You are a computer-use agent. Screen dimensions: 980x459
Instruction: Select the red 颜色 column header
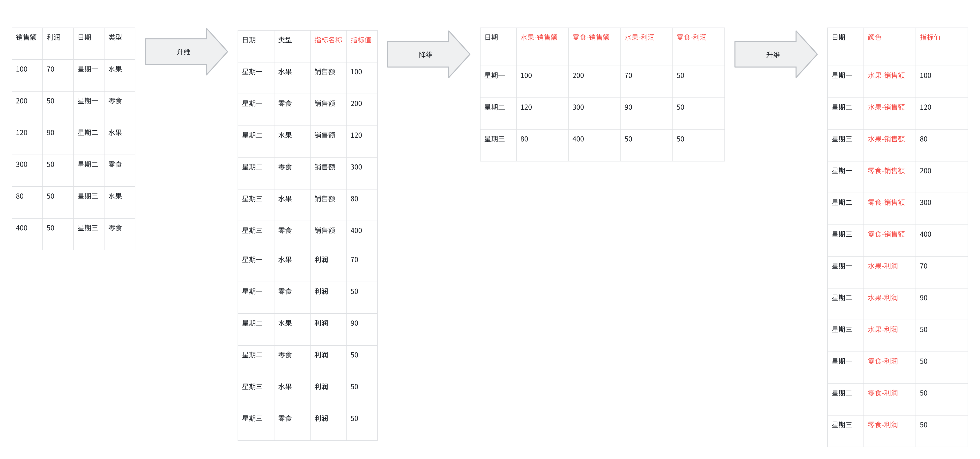874,37
